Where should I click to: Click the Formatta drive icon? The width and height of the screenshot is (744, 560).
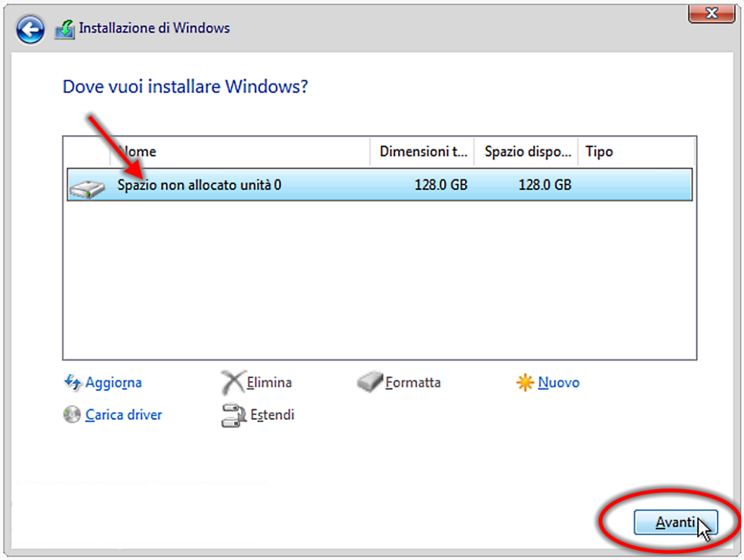(370, 381)
